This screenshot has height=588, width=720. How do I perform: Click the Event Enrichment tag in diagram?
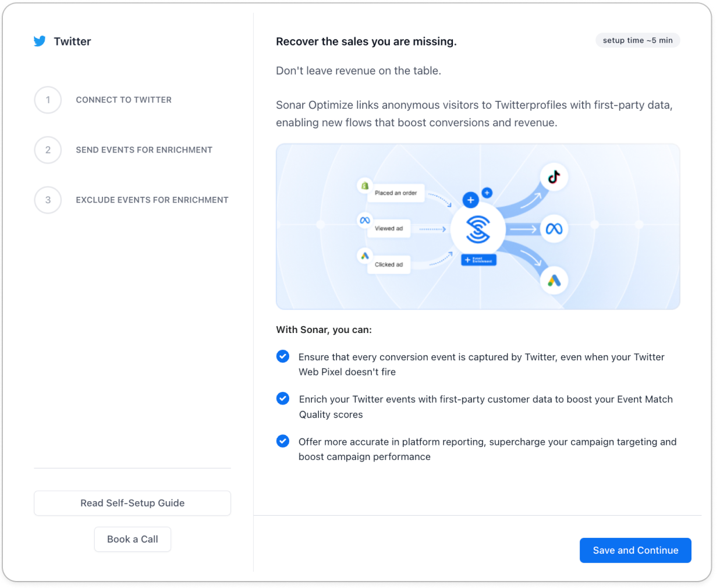pyautogui.click(x=478, y=260)
